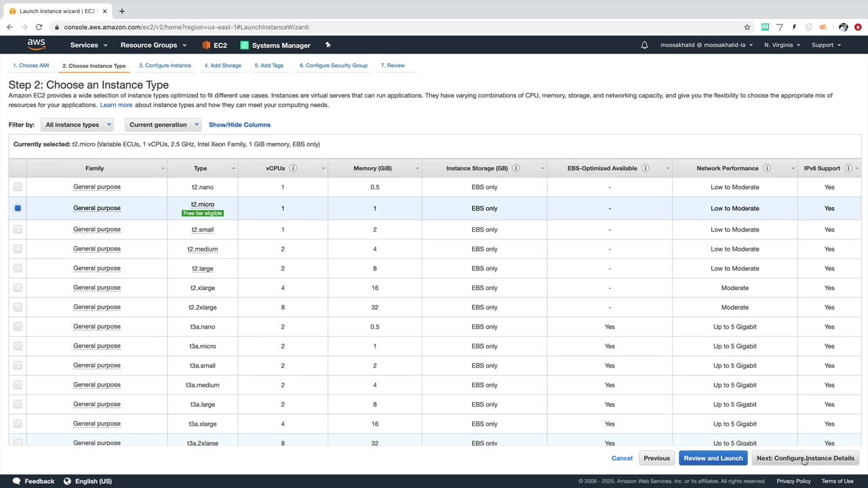Open the All instance types filter dropdown
Image resolution: width=868 pixels, height=488 pixels.
77,125
